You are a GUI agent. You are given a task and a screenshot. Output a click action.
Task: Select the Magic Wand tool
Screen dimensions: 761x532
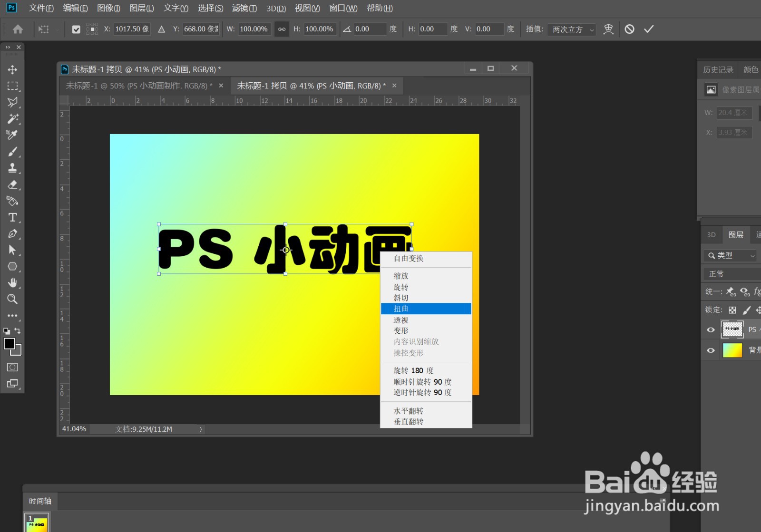(x=13, y=119)
